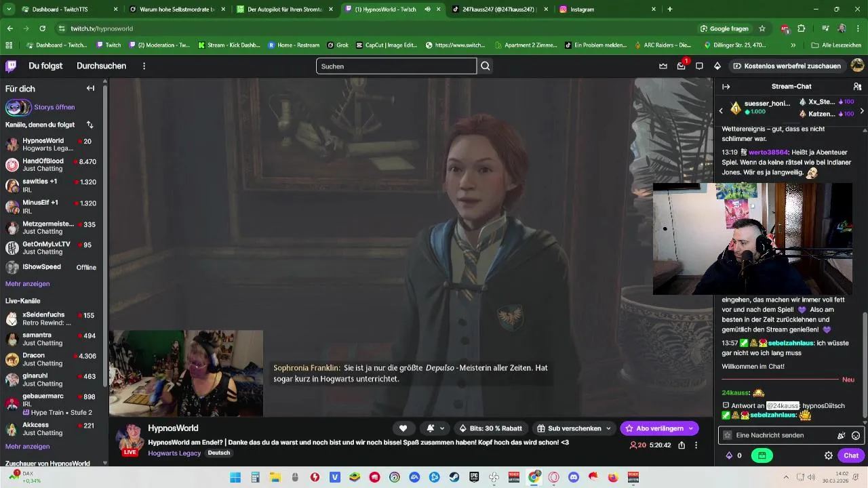Viewport: 868px width, 488px height.
Task: Click the chat scrollbar thumb
Action: coord(864,365)
